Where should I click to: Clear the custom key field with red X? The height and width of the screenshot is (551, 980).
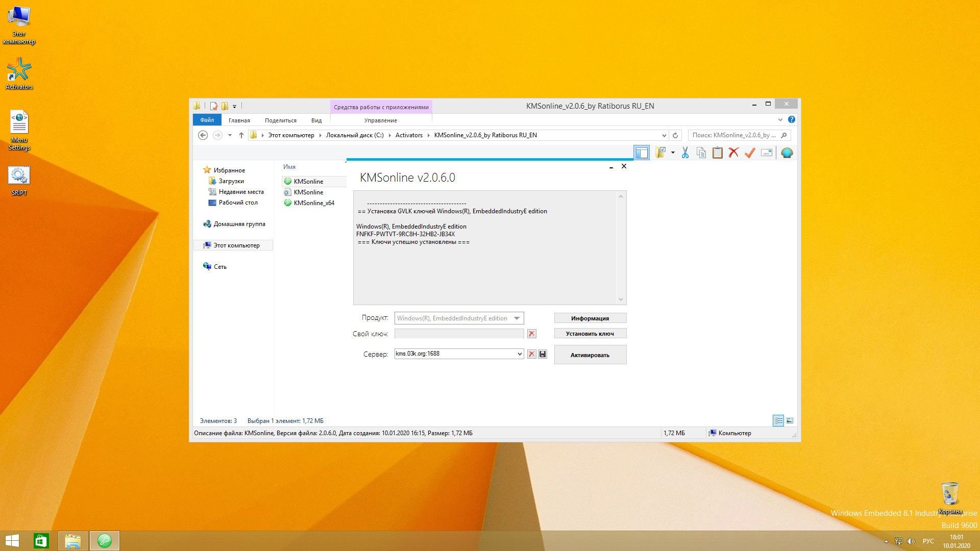click(531, 334)
